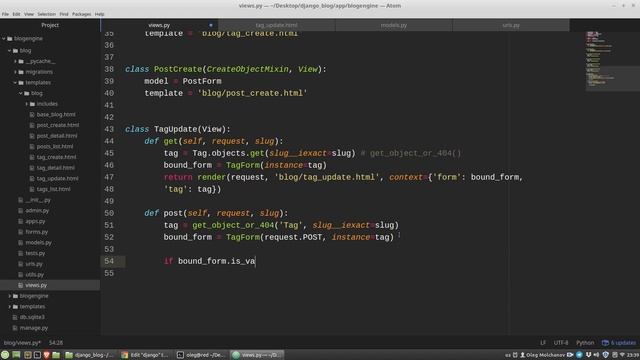Viewport: 640px width, 360px height.
Task: Open the File menu
Action: (5, 14)
